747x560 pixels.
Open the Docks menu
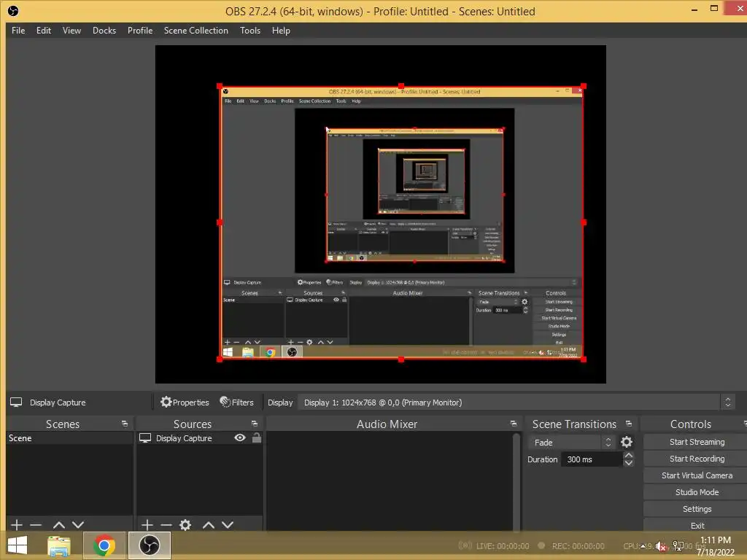tap(104, 31)
